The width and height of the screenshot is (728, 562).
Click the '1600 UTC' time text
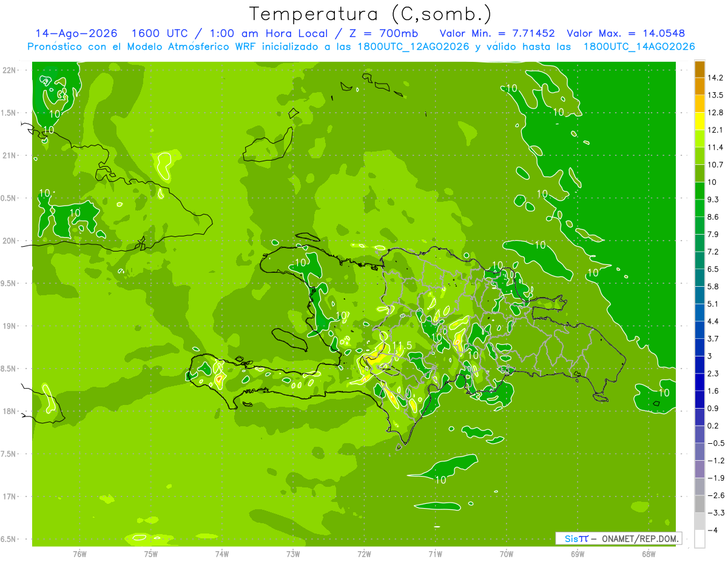[161, 33]
